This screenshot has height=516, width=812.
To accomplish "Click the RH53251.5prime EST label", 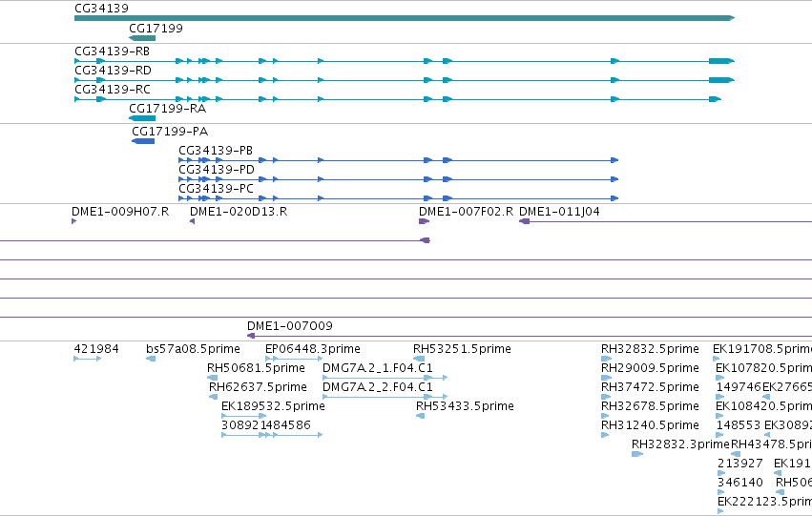I will coord(462,348).
